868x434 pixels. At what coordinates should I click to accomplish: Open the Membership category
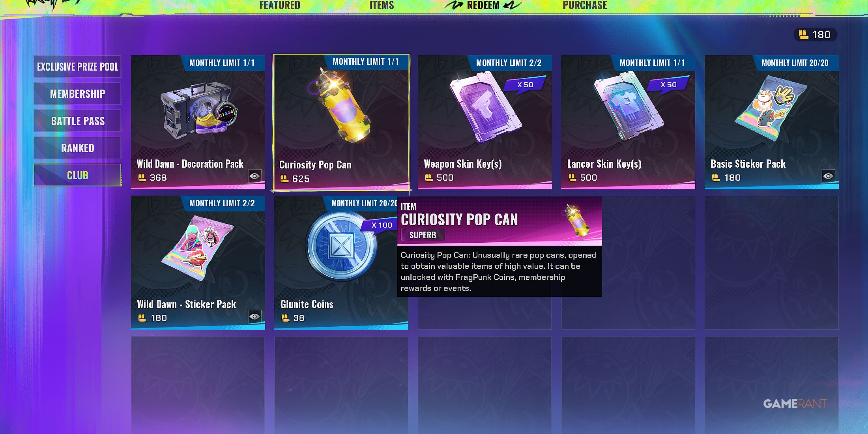tap(77, 94)
